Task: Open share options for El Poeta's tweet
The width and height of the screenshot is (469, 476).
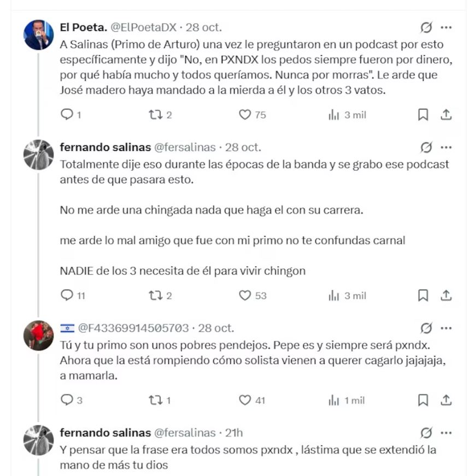Action: tap(446, 114)
